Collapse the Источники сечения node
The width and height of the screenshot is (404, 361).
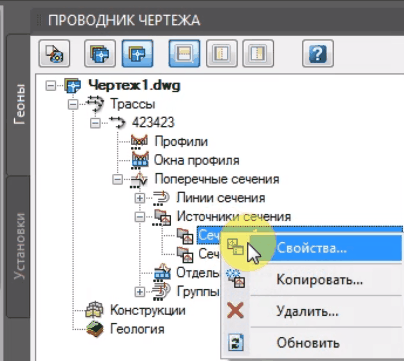[140, 217]
